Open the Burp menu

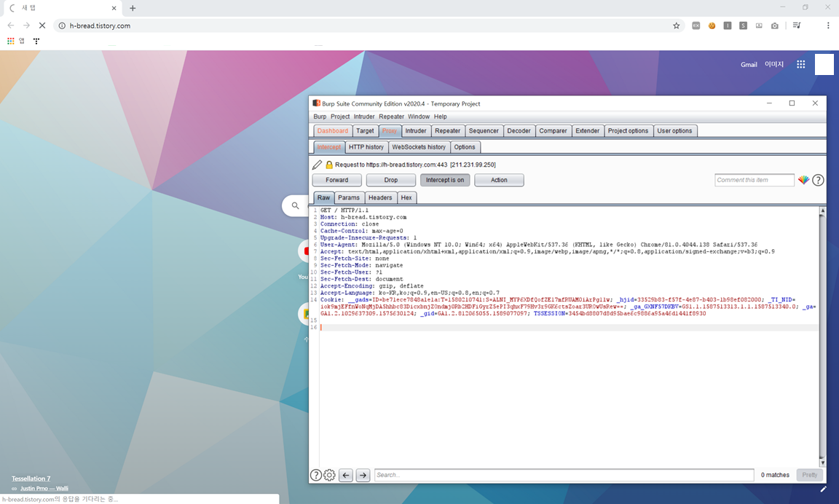320,117
